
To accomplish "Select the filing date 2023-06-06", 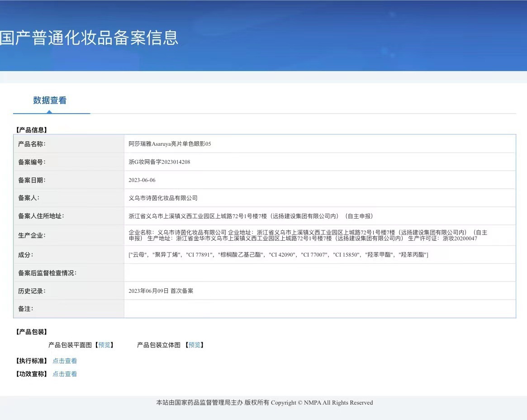I will click(142, 180).
